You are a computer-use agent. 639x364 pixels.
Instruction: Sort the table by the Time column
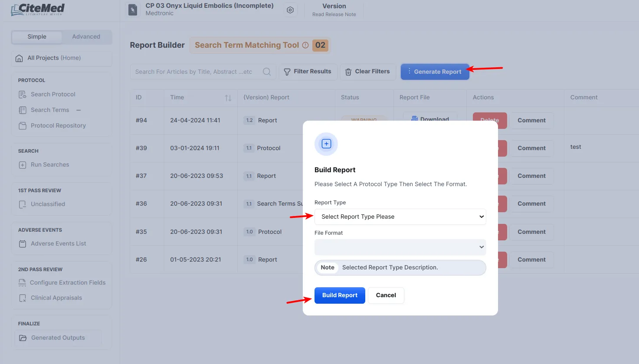tap(228, 98)
